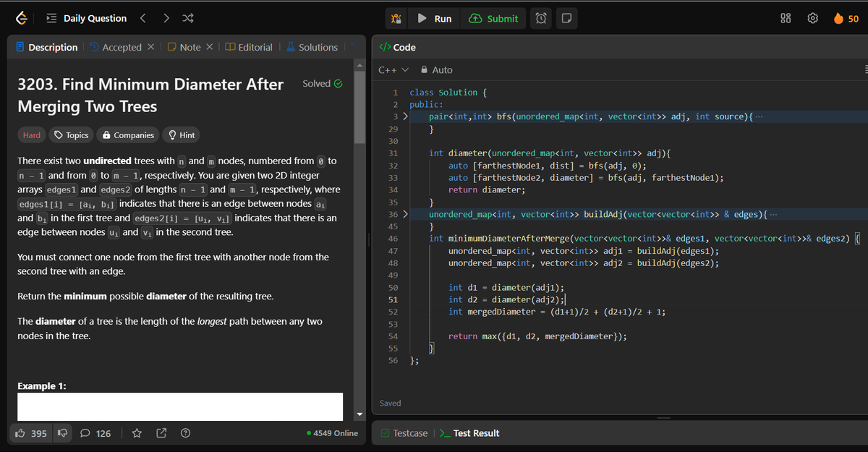Open the Testcase tab
Screen dimensions: 868x452
point(404,433)
